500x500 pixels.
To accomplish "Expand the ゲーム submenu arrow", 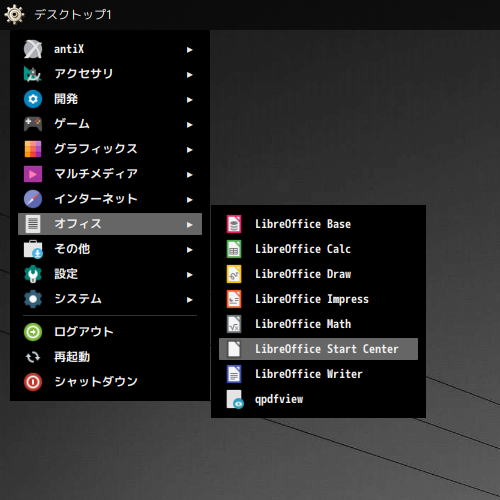I will (189, 125).
